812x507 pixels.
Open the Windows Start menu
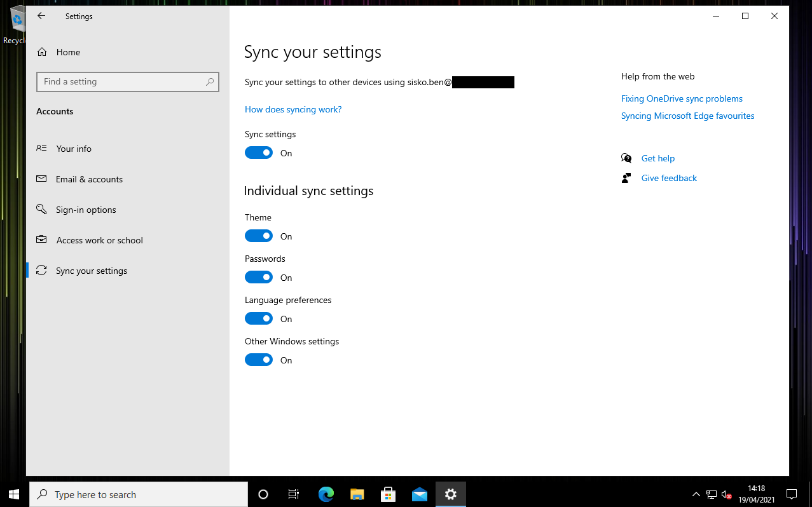click(14, 494)
